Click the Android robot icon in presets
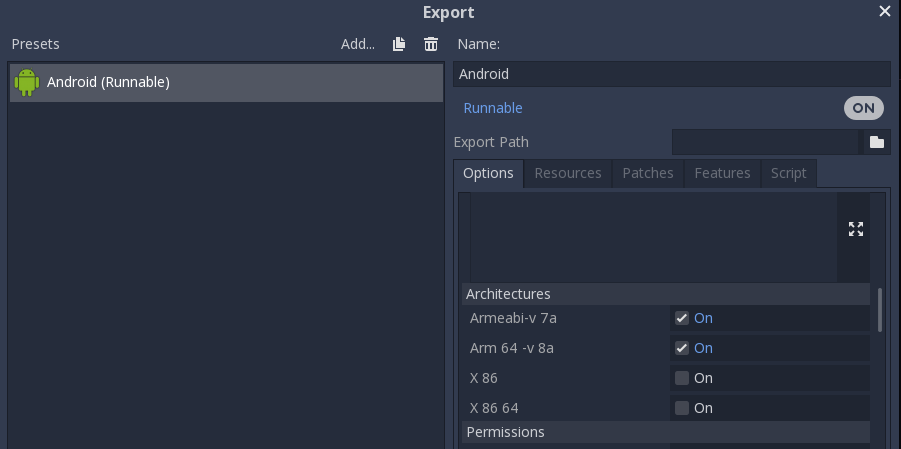Screen dimensions: 901x449 [27, 82]
